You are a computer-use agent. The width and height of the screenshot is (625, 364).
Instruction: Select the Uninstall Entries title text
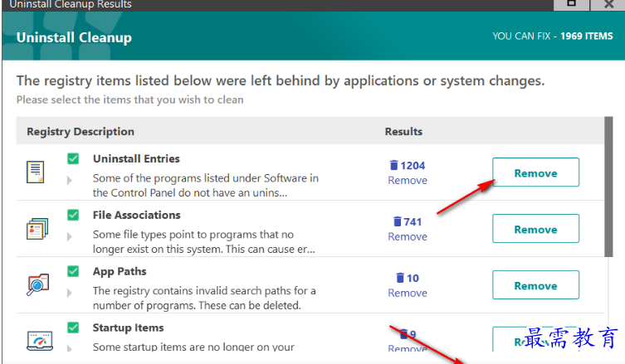click(136, 158)
